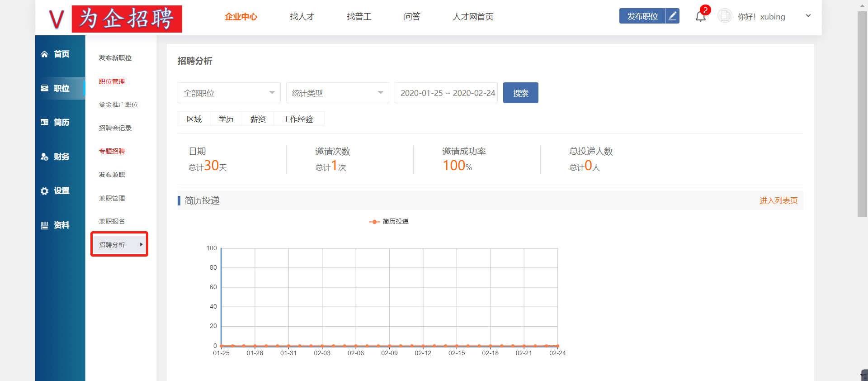Click the 搜索 button
Viewport: 868px width, 381px height.
521,93
